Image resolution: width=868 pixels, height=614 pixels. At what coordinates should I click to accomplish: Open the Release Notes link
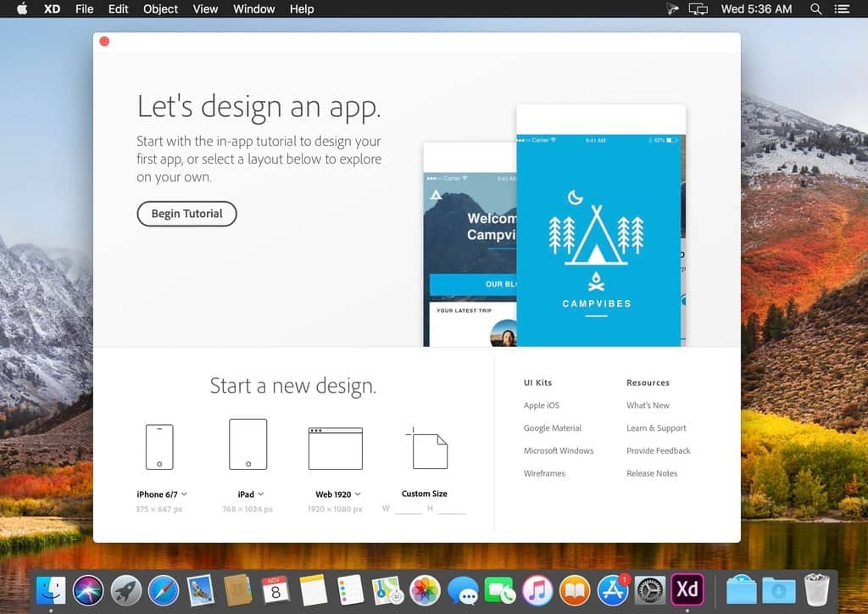pyautogui.click(x=652, y=473)
